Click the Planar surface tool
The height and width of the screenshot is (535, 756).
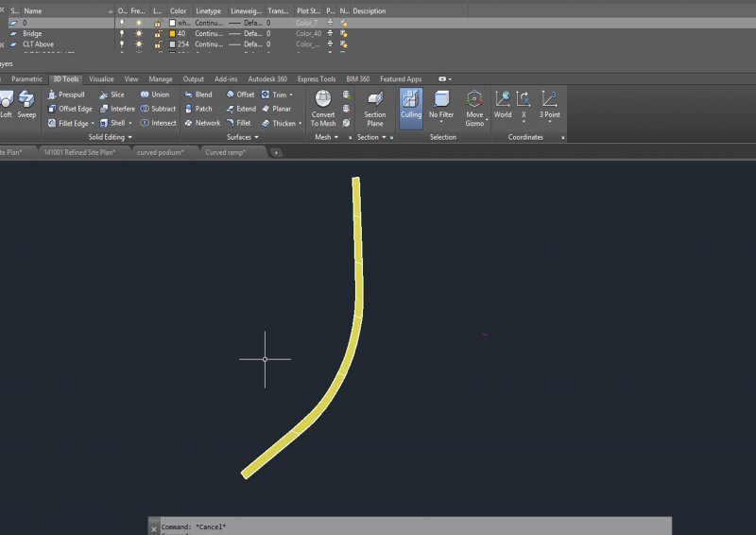point(276,109)
